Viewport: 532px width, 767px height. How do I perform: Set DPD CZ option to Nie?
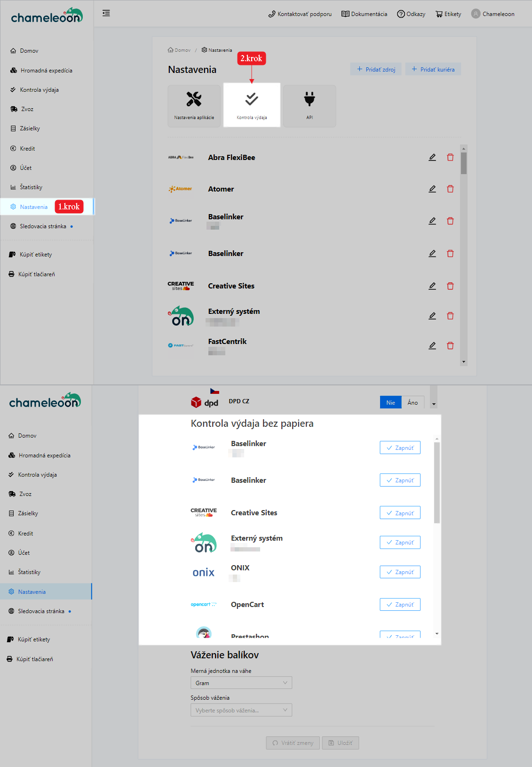tap(390, 403)
